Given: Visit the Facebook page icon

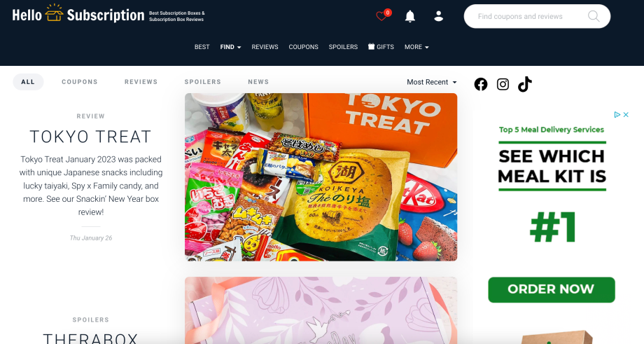Looking at the screenshot, I should 480,84.
